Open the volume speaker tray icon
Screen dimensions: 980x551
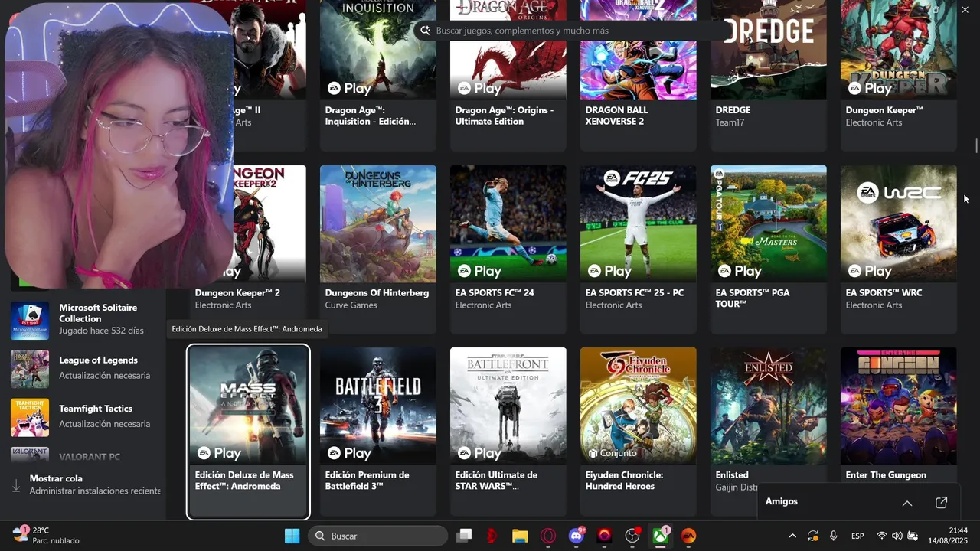point(897,536)
